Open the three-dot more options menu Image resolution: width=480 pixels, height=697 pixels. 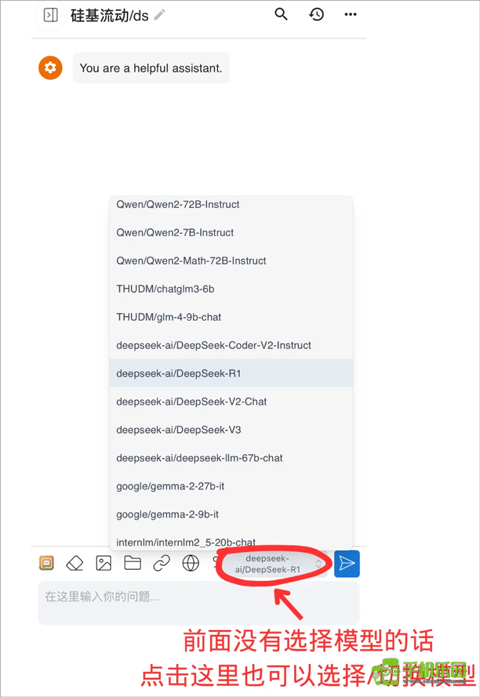coord(351,15)
